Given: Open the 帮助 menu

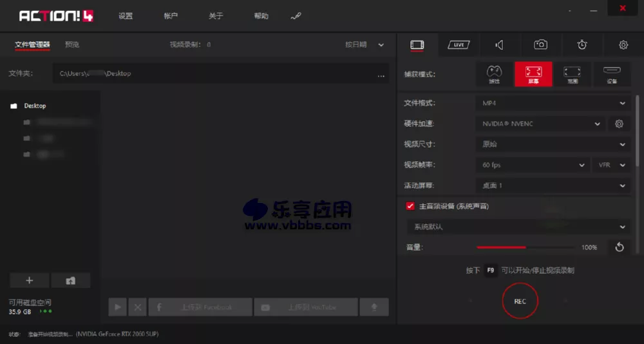Looking at the screenshot, I should click(261, 16).
